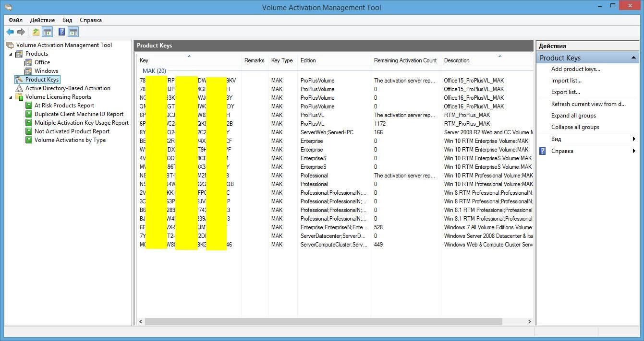Select the Office product icon in tree
644x341 pixels.
[x=28, y=62]
